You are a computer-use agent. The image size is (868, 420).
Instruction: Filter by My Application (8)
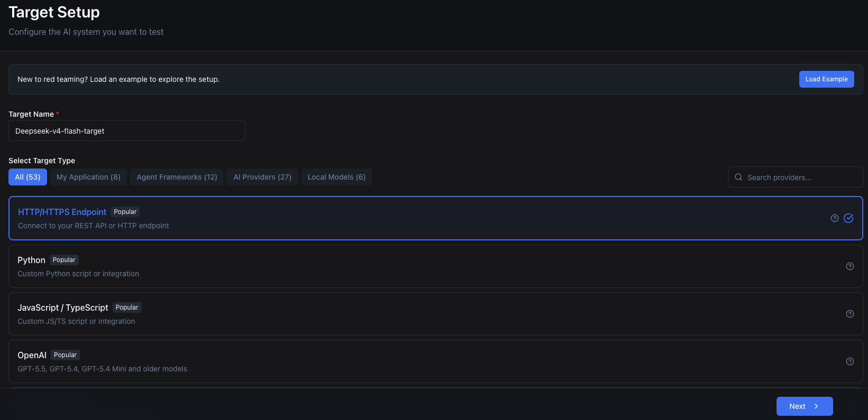tap(88, 177)
